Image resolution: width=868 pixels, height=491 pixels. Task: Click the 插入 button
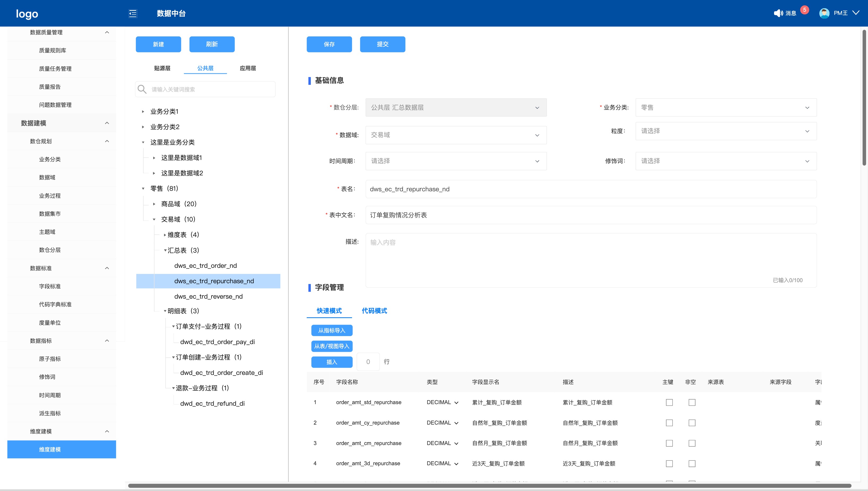pyautogui.click(x=332, y=362)
